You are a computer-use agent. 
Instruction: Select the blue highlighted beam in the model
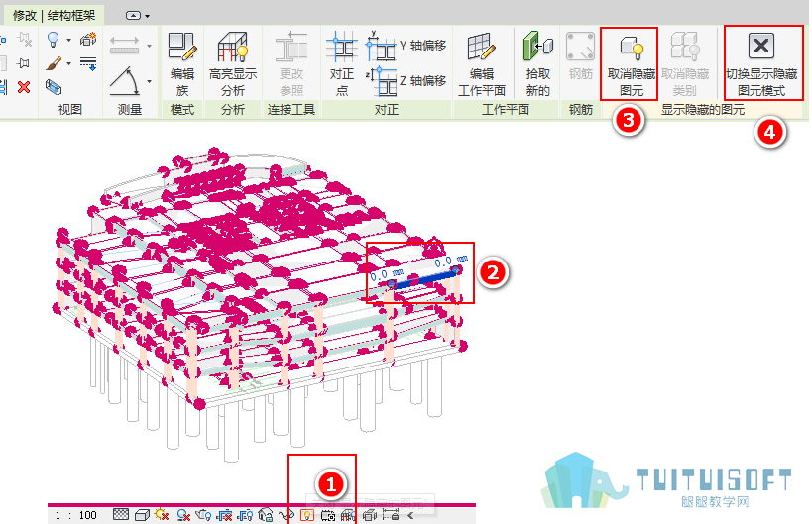coord(424,279)
